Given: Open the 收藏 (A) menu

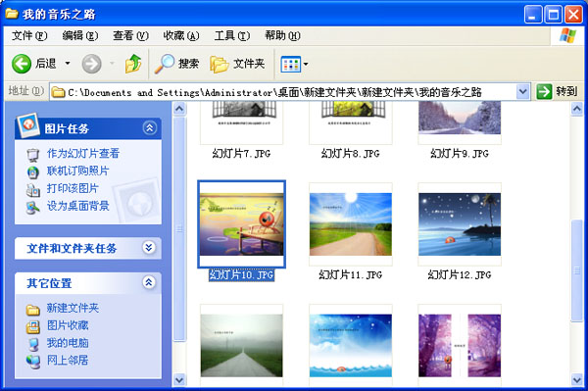Looking at the screenshot, I should 180,35.
